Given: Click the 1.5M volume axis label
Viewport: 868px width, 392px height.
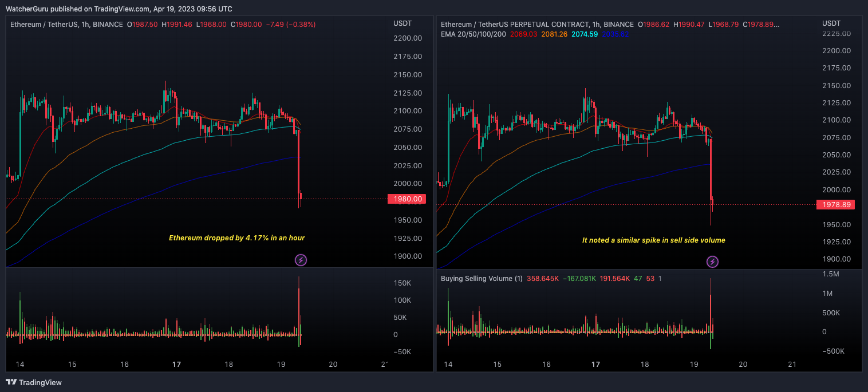Looking at the screenshot, I should 831,274.
